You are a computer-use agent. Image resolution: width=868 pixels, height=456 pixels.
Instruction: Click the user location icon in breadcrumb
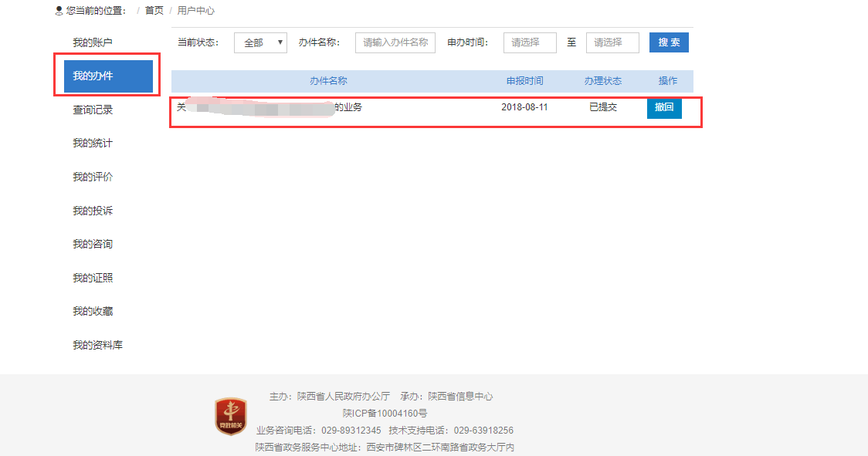[59, 11]
